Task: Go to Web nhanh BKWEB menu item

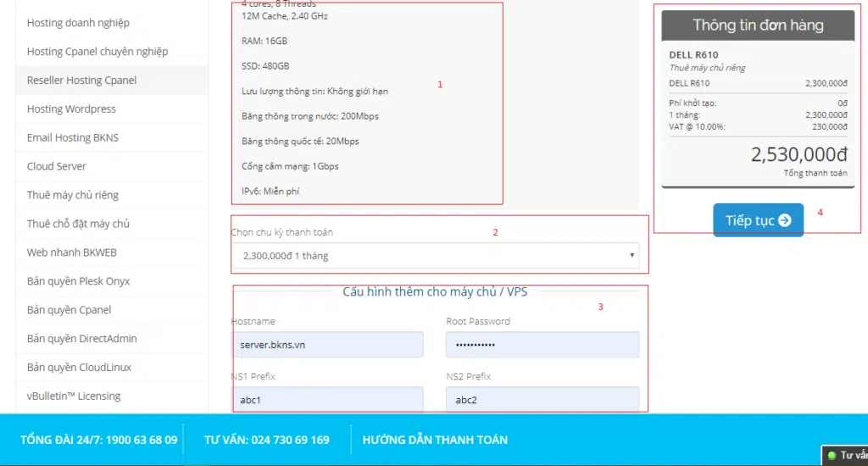Action: [112, 253]
